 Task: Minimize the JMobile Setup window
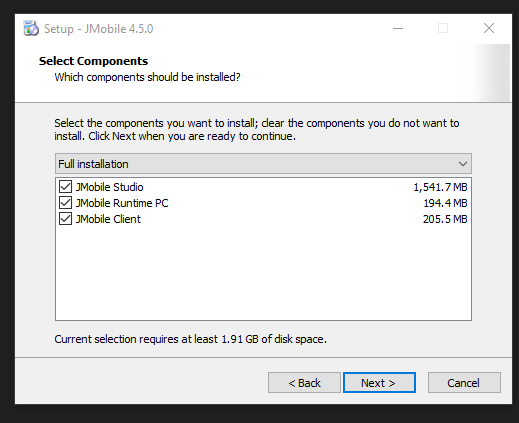pos(398,29)
